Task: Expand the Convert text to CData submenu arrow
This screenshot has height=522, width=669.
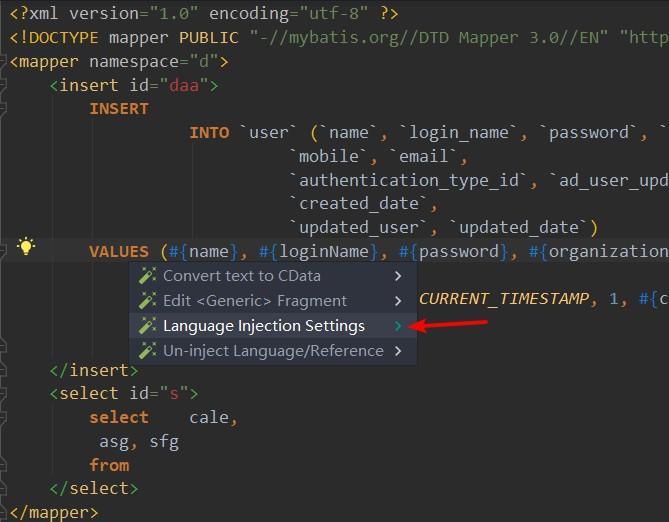Action: (x=398, y=276)
